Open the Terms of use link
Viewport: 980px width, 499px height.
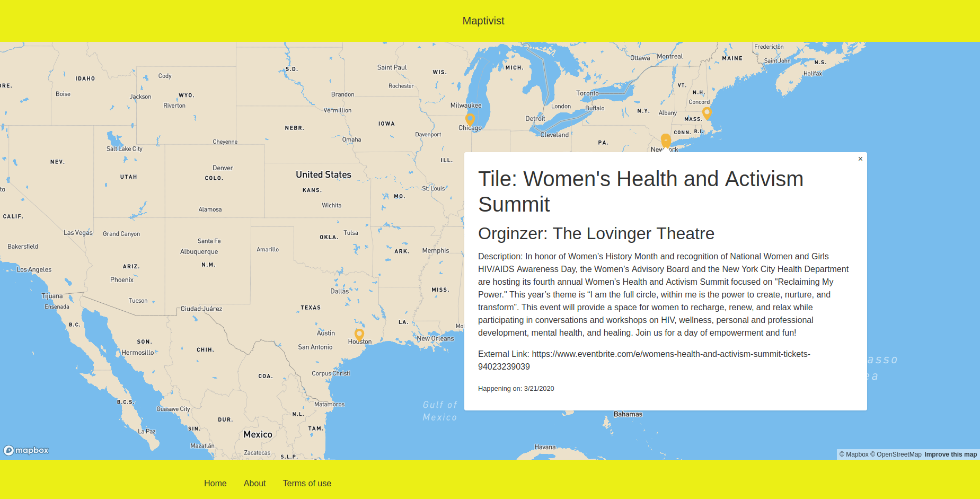pyautogui.click(x=307, y=483)
